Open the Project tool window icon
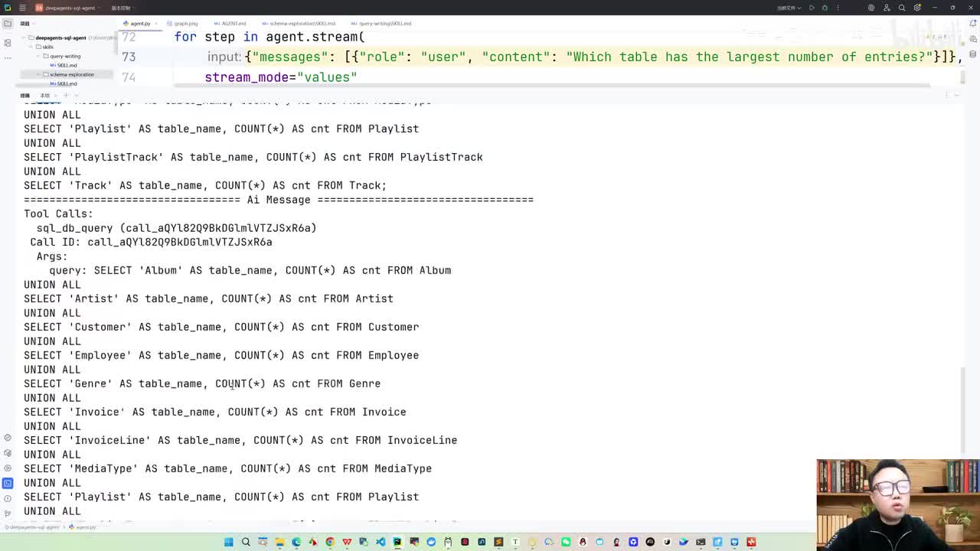This screenshot has height=551, width=980. point(8,23)
